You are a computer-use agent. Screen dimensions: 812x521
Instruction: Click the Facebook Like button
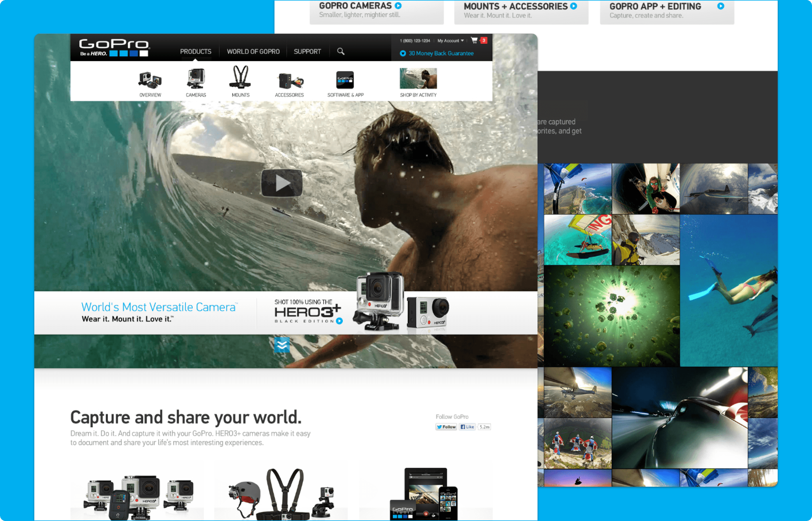point(467,427)
